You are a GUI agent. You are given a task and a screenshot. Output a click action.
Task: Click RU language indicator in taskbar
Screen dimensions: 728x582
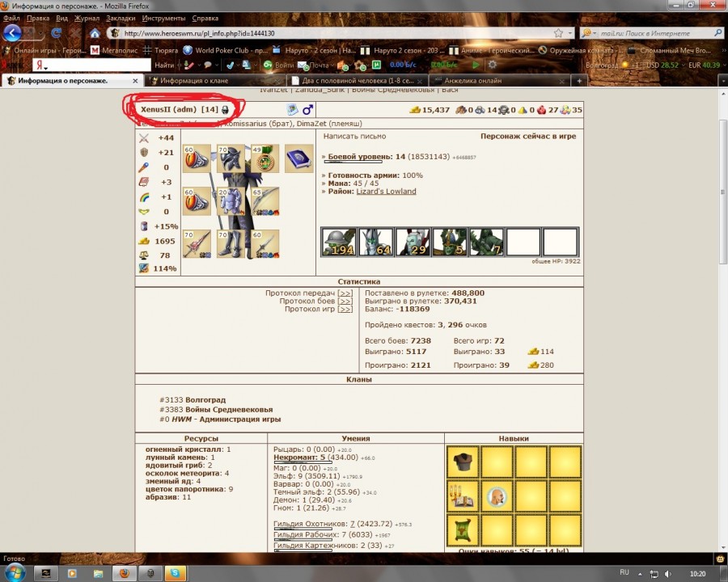tap(624, 573)
